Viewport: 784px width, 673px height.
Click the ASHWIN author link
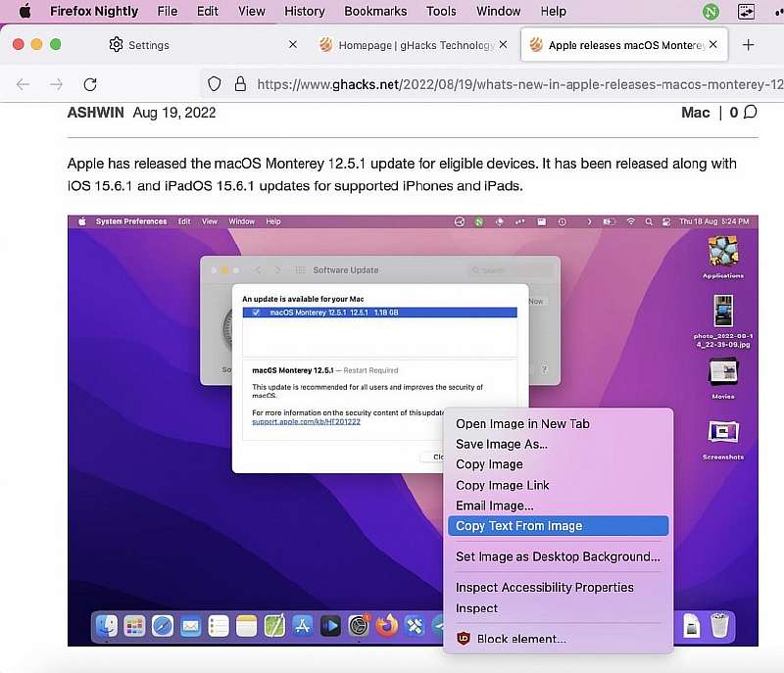(x=95, y=113)
